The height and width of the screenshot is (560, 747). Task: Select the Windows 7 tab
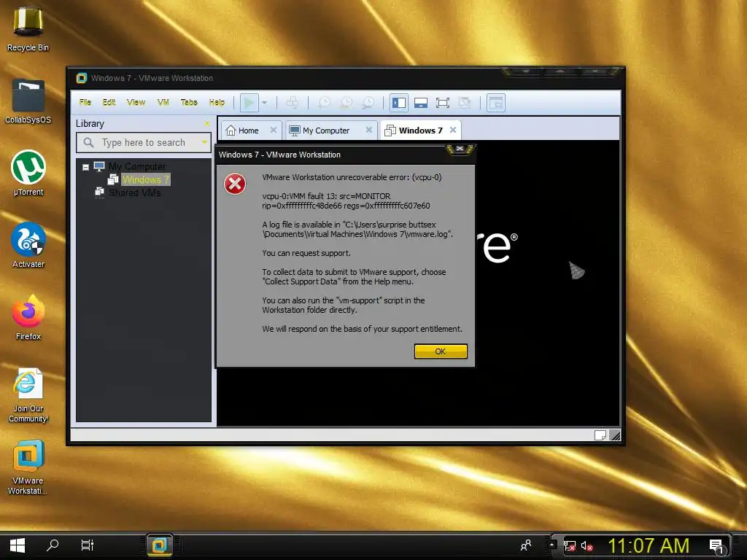pos(421,131)
